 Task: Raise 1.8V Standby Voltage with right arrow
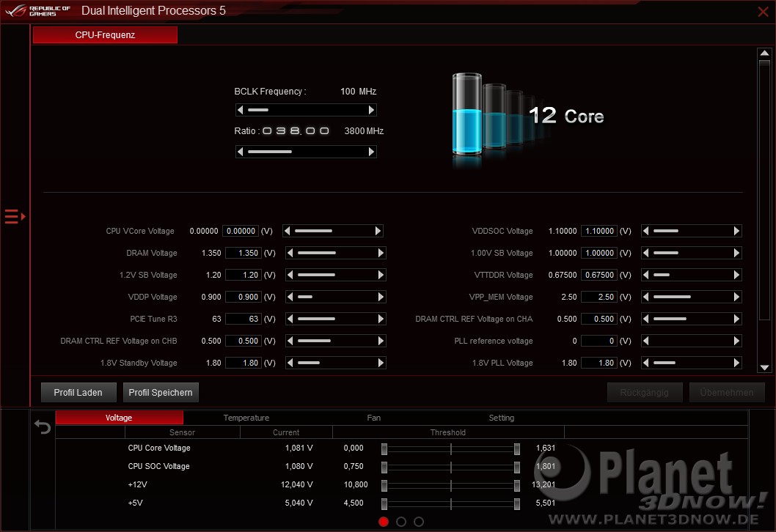pyautogui.click(x=381, y=363)
